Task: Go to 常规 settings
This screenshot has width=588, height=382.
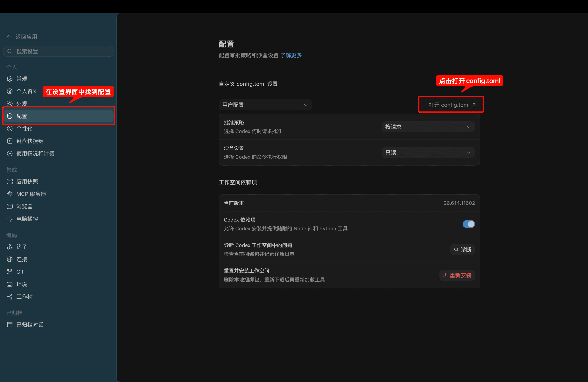Action: (59, 79)
